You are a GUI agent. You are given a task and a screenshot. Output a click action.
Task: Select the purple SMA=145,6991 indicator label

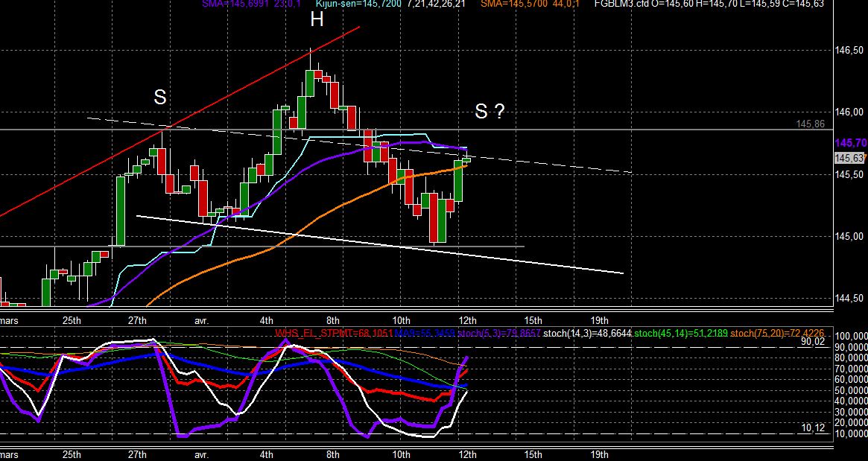[x=250, y=3]
